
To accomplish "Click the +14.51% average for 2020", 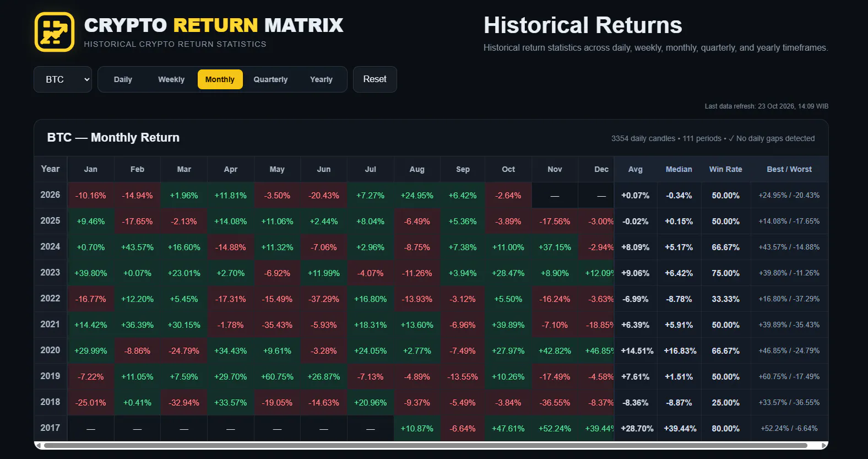I will click(x=637, y=351).
